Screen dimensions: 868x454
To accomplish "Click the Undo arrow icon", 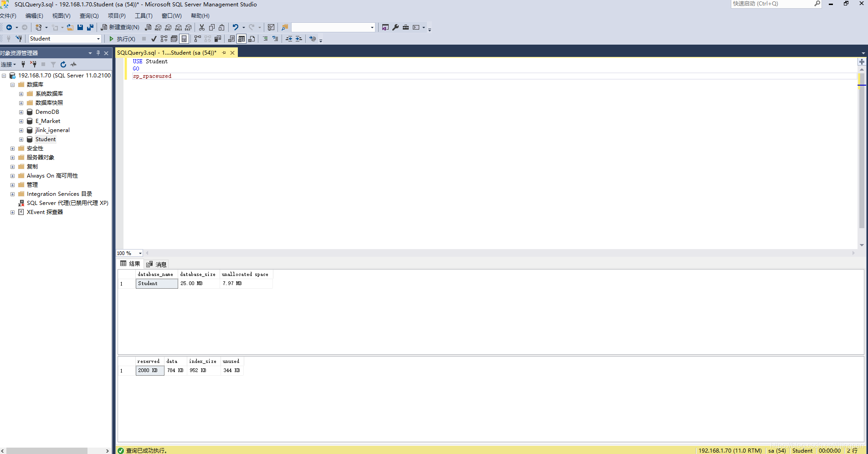I will (236, 27).
